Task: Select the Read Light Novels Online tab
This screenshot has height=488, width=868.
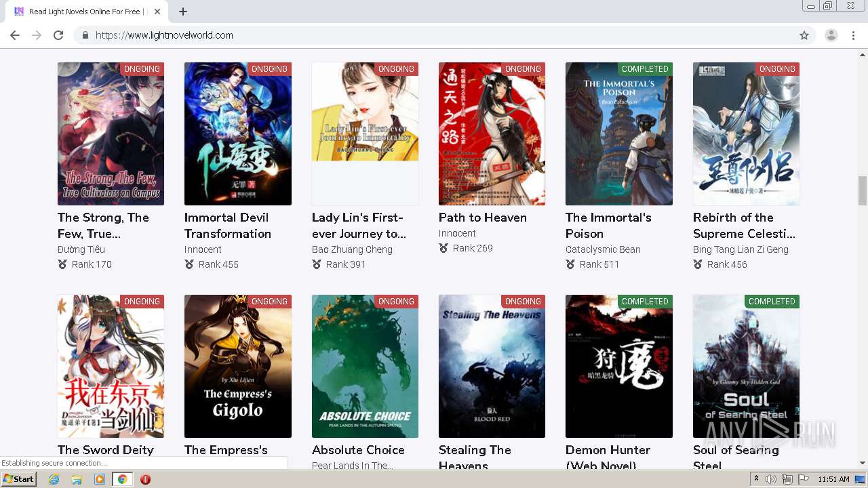Action: coord(88,12)
